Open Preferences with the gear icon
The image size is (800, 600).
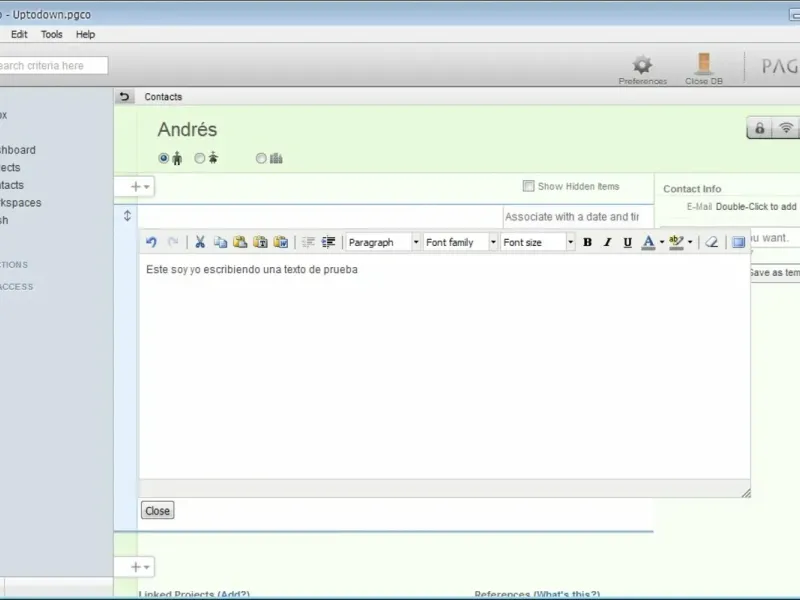(642, 69)
